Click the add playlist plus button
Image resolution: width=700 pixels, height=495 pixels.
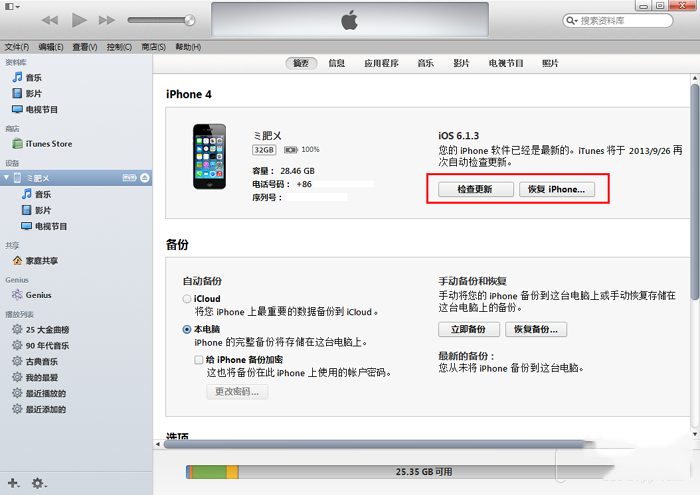point(13,483)
